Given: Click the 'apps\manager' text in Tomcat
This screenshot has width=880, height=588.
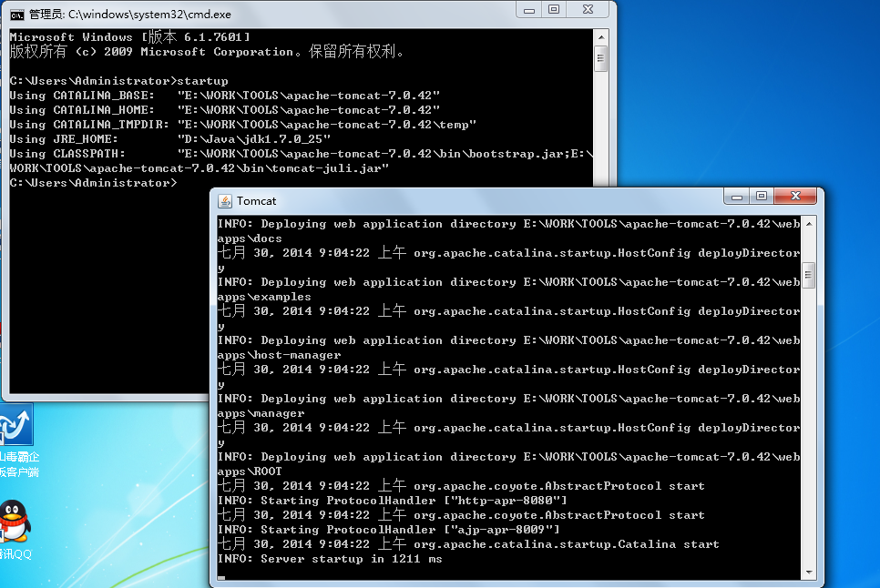Looking at the screenshot, I should [261, 413].
